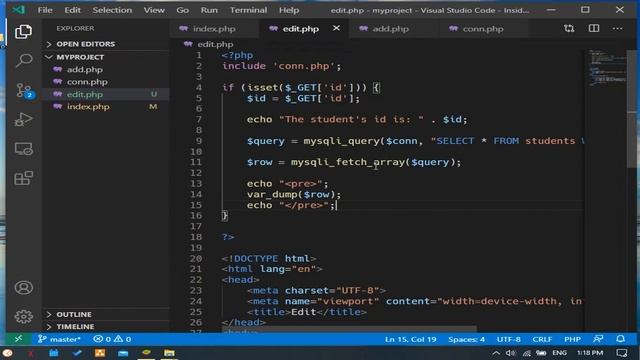Open the Go menu
Viewport: 640px width, 360px height.
pyautogui.click(x=182, y=10)
